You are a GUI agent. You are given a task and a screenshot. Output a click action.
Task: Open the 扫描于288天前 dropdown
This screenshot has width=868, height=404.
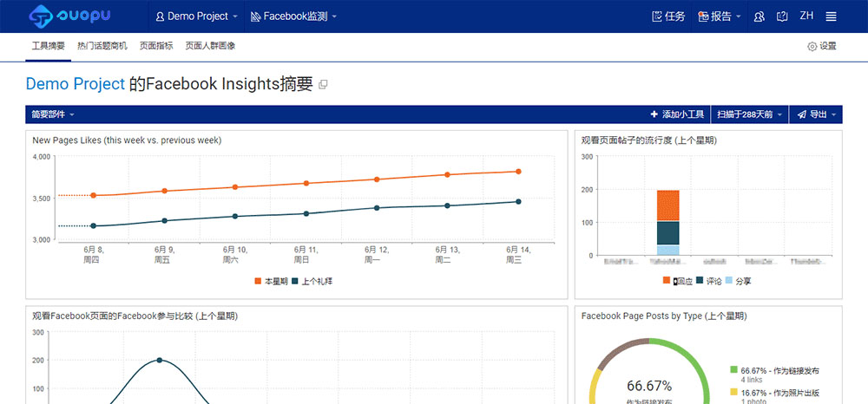click(750, 114)
